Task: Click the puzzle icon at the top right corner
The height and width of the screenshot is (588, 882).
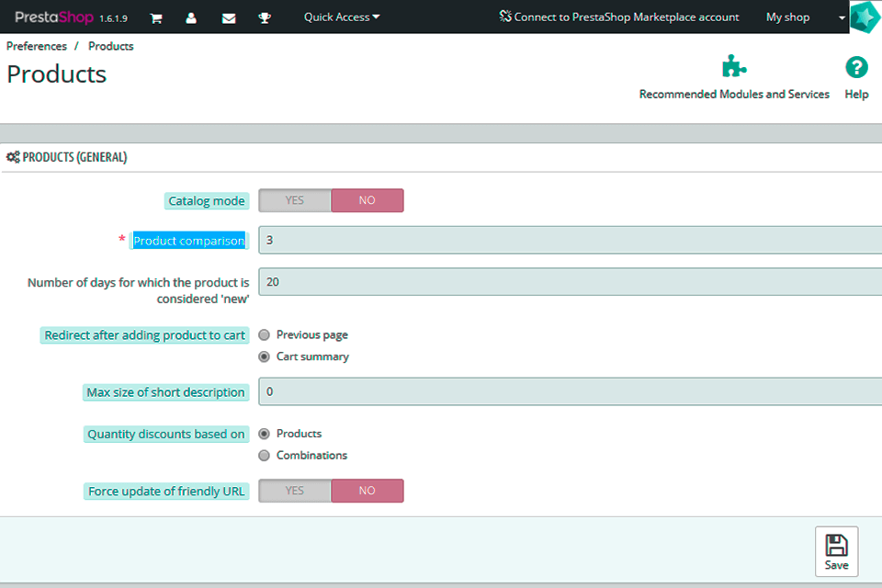Action: click(865, 17)
